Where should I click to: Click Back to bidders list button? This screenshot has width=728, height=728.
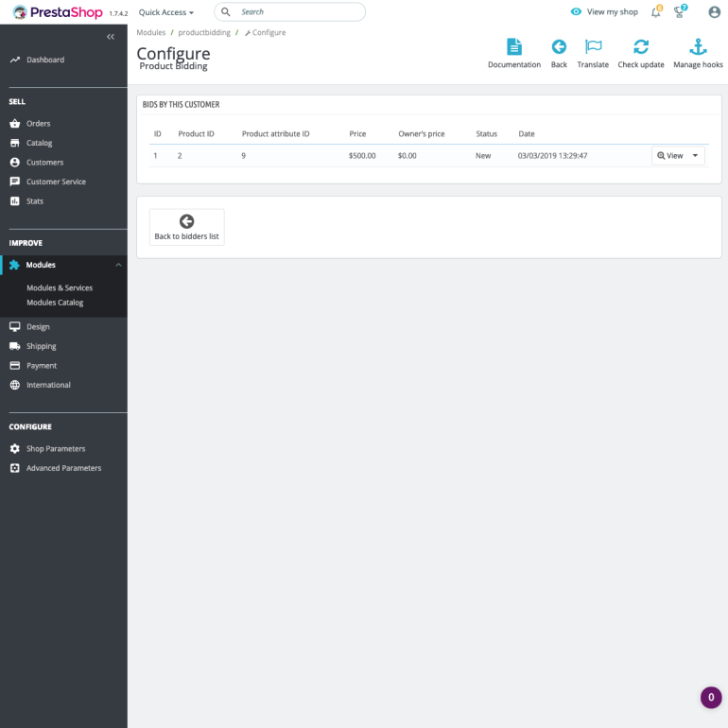coord(186,227)
